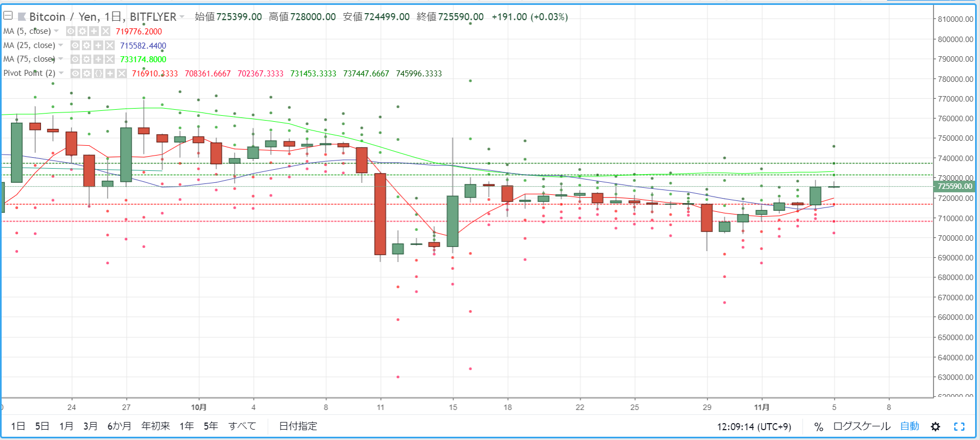Click the 725590.00 current price label

(955, 186)
